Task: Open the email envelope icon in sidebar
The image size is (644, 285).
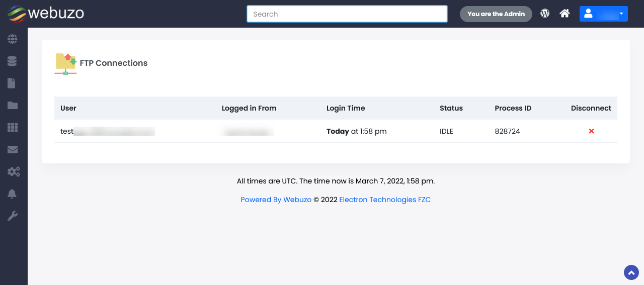Action: tap(13, 150)
